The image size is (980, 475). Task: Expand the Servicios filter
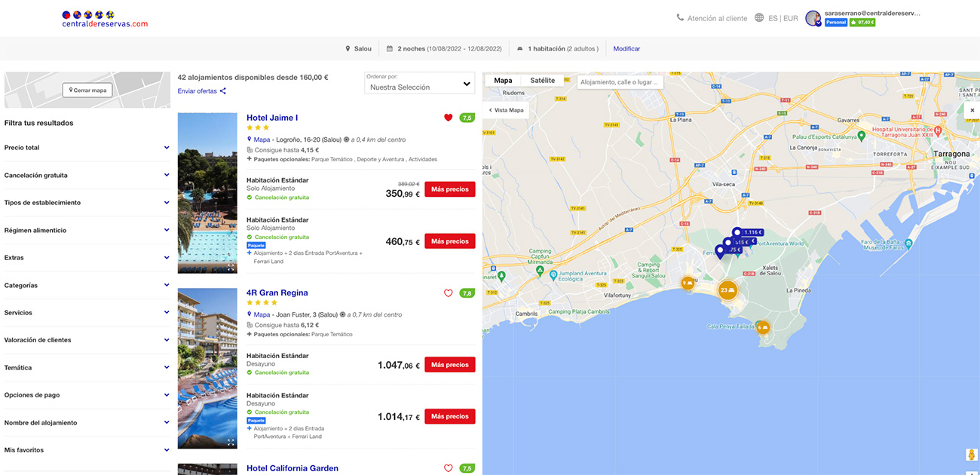pyautogui.click(x=87, y=312)
